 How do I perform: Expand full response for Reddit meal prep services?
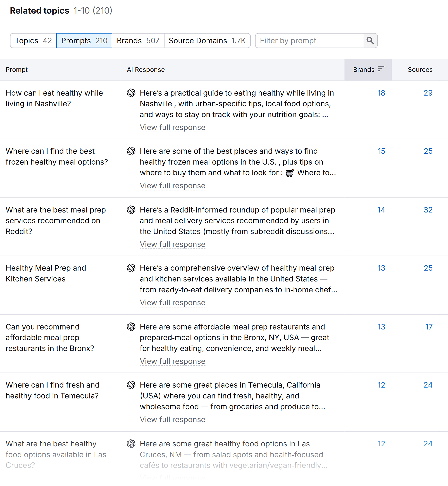coord(172,244)
